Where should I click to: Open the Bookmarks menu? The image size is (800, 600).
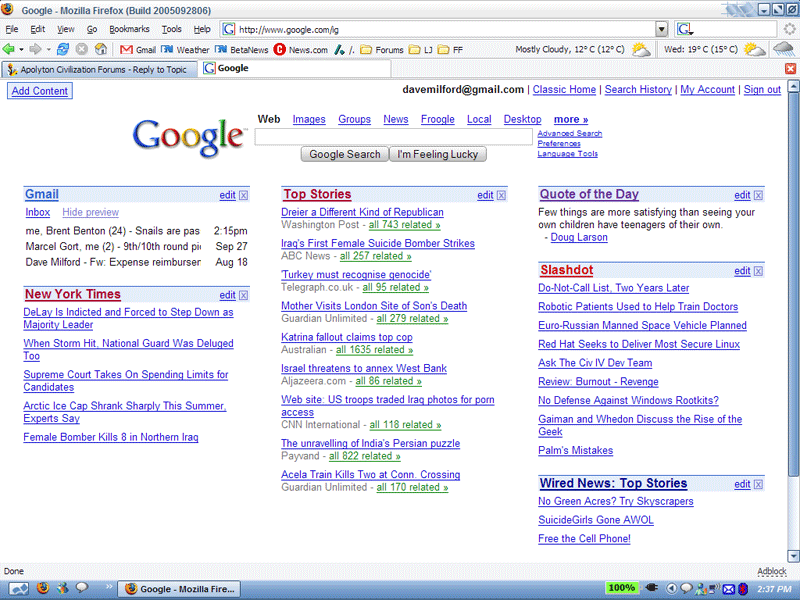(128, 29)
